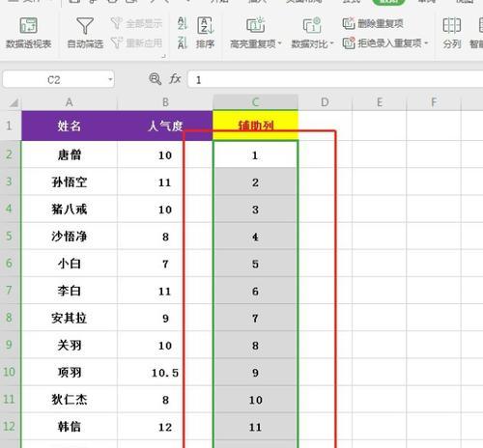Image resolution: width=483 pixels, height=448 pixels.
Task: Click the cell 项羽
Action: pos(70,372)
